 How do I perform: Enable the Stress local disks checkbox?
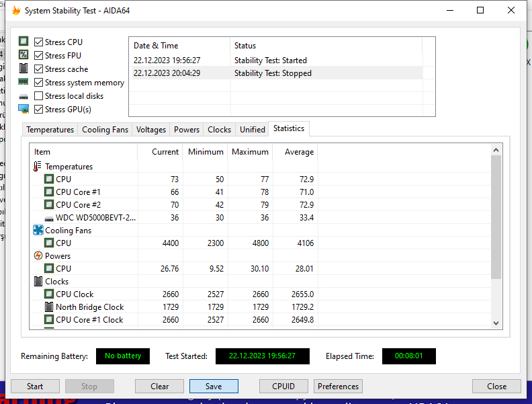(39, 96)
